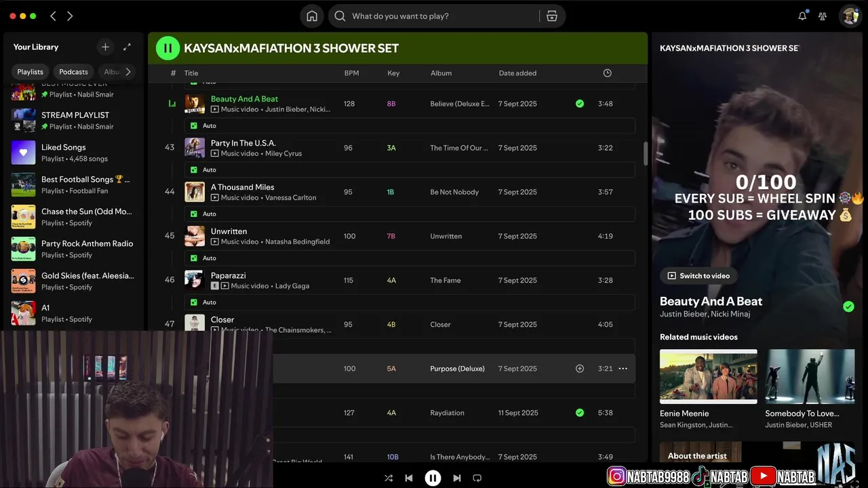The height and width of the screenshot is (488, 868).
Task: Select A Thousand Miles track cover
Action: pyautogui.click(x=195, y=192)
